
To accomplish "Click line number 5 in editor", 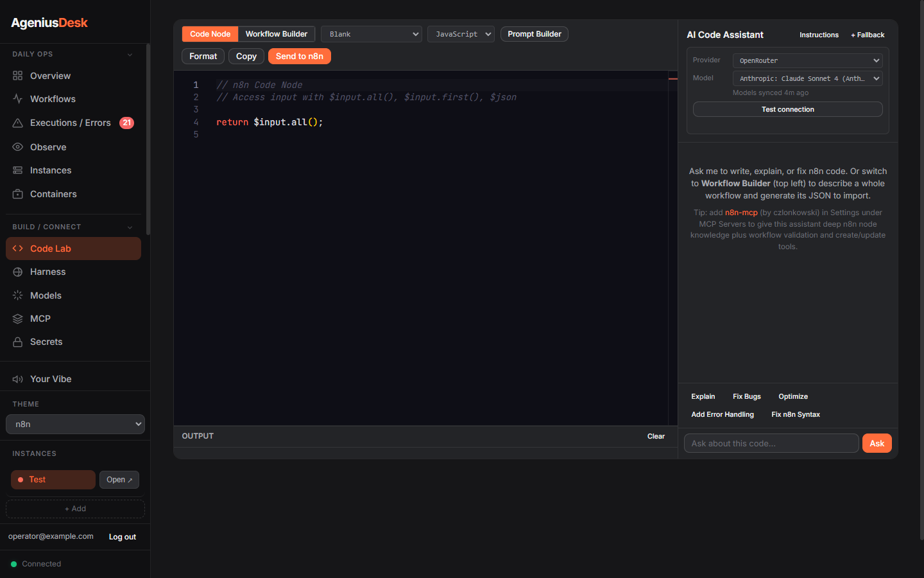I will (x=196, y=134).
